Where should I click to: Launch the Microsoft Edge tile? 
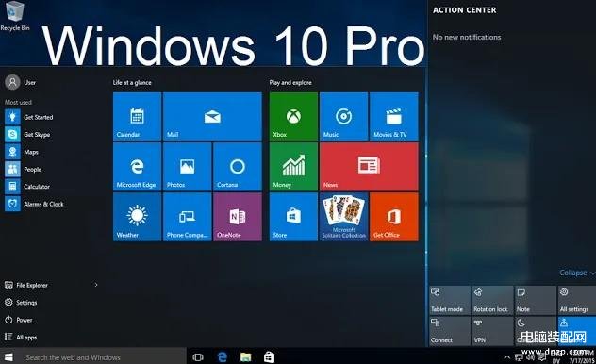[x=138, y=166]
